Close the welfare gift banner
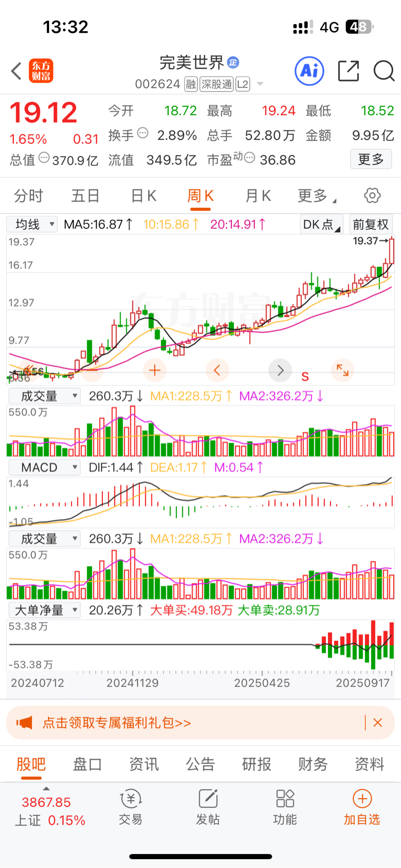 [x=378, y=722]
